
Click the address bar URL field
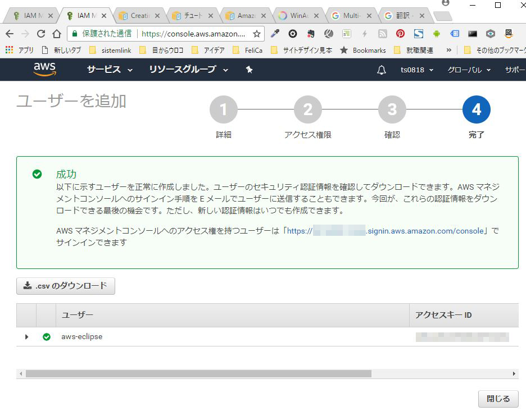193,34
